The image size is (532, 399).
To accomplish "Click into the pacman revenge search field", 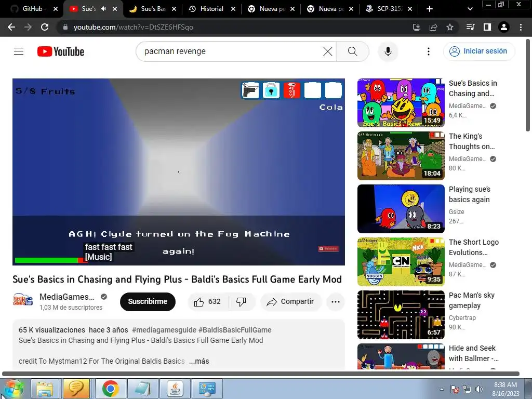I will [x=231, y=51].
